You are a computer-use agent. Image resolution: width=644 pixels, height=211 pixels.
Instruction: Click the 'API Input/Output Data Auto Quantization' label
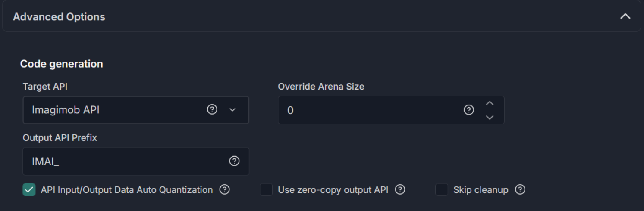[127, 190]
